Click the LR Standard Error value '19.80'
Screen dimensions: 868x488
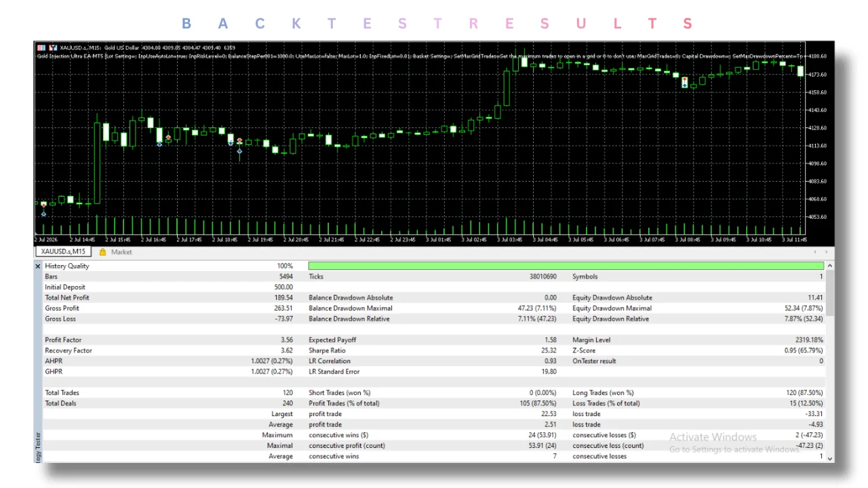click(x=549, y=371)
